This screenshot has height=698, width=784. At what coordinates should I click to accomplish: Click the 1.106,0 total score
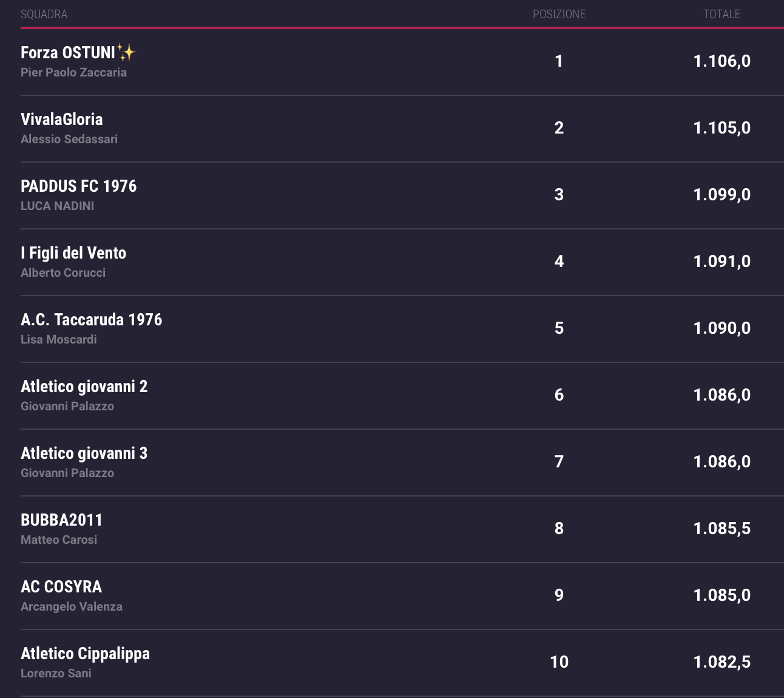[x=721, y=61]
